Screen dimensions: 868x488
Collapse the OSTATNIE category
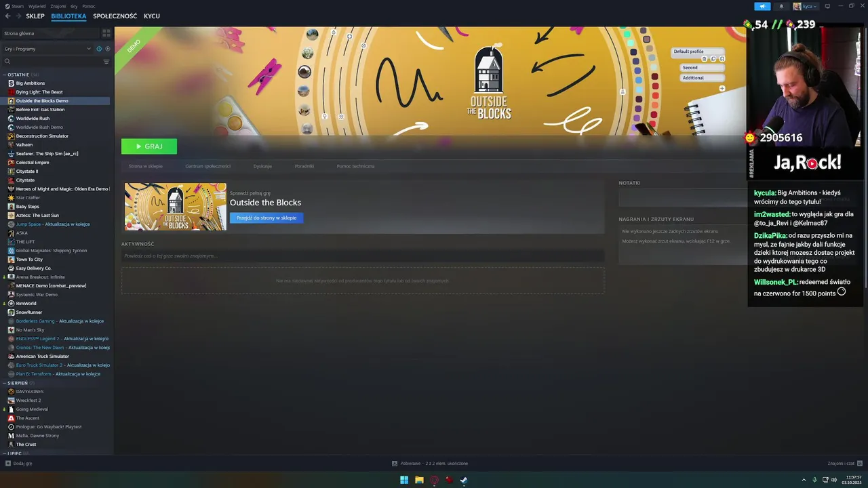[18, 75]
